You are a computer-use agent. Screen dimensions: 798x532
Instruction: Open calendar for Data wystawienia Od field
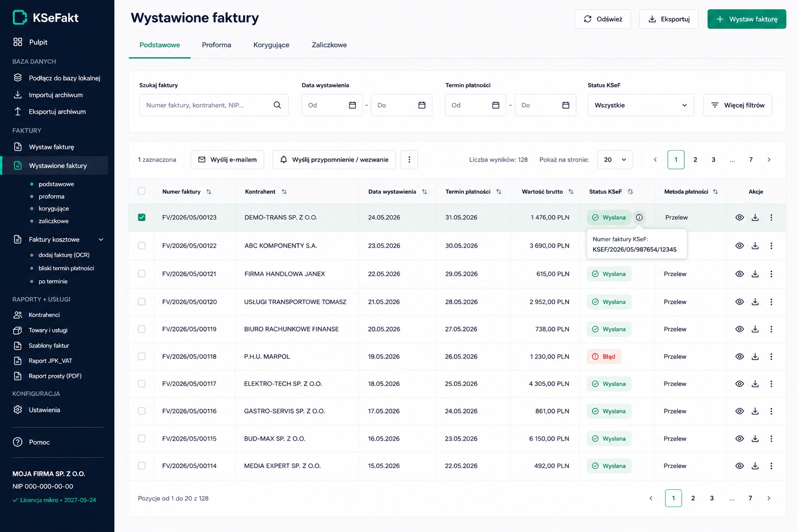(352, 105)
